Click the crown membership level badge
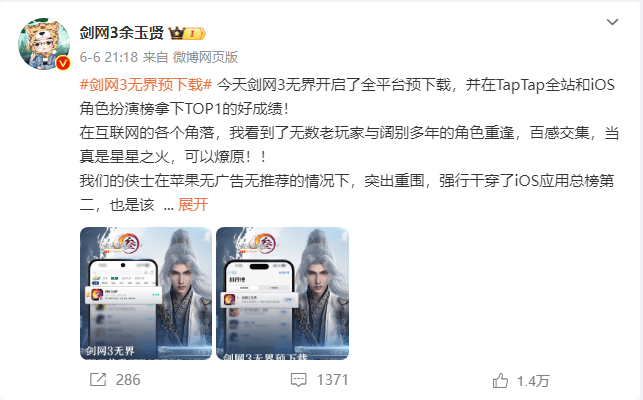The image size is (643, 400). point(187,33)
